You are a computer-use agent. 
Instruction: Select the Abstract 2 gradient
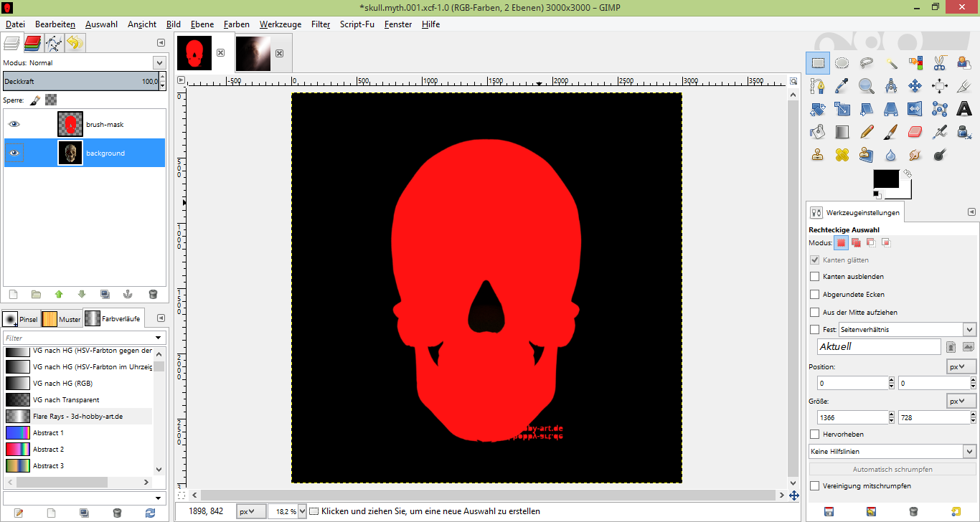[x=48, y=450]
